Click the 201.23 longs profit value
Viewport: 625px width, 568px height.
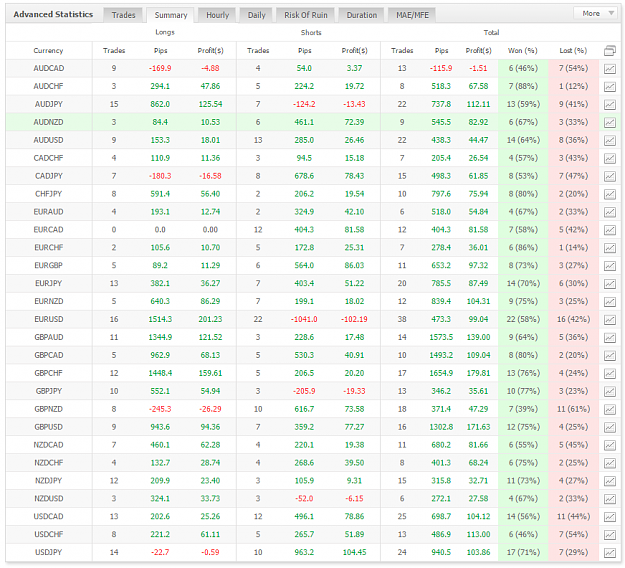click(210, 319)
